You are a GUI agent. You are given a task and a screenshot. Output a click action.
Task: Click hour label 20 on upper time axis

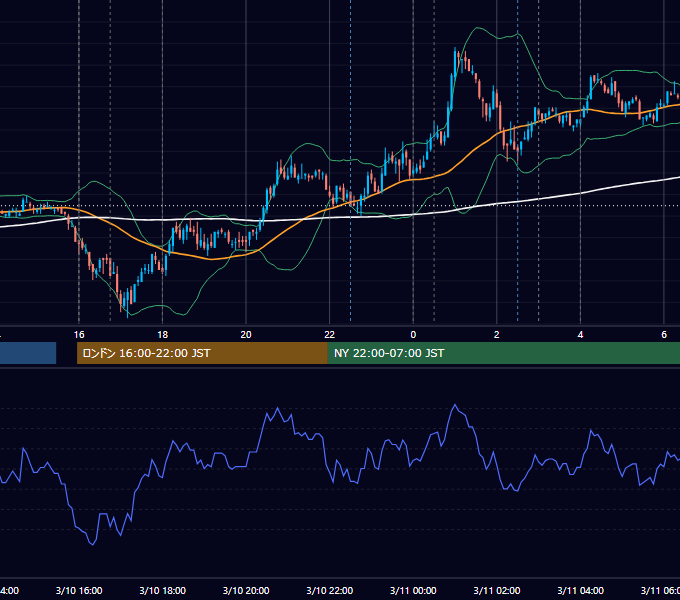coord(246,335)
